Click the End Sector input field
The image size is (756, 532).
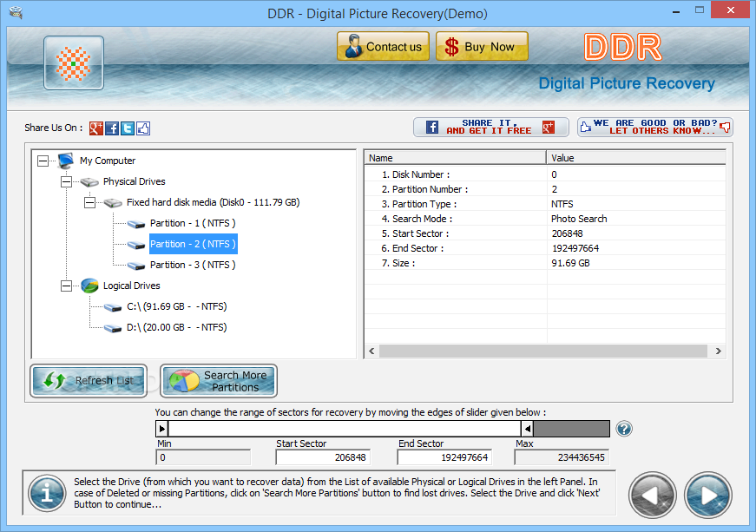coord(444,457)
